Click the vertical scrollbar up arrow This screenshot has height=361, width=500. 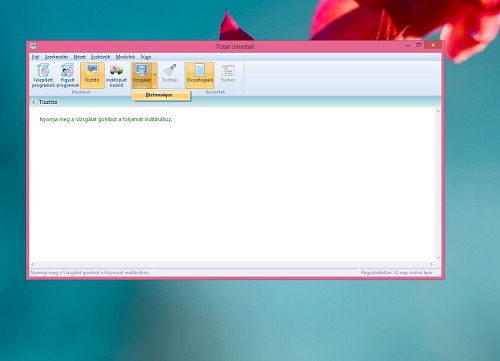tap(438, 111)
